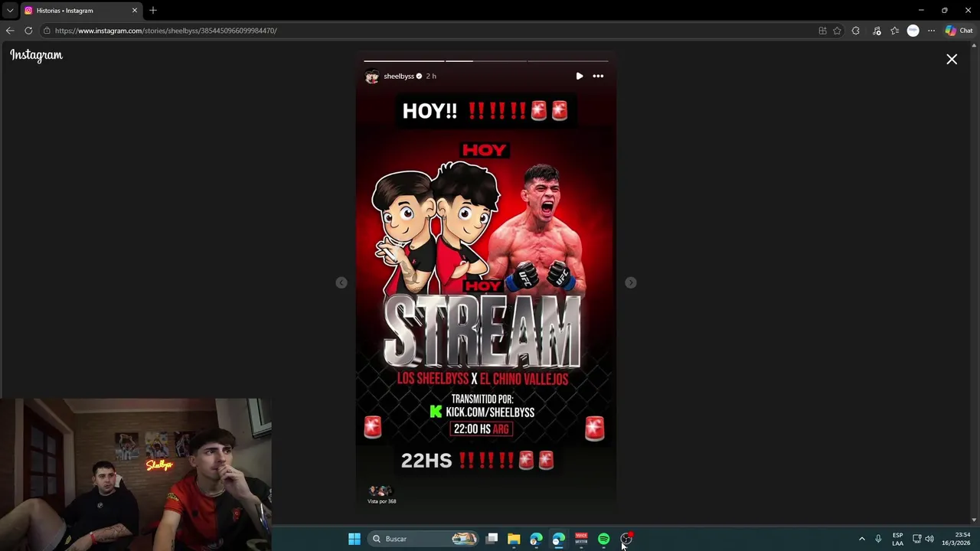Screen dimensions: 980x551
Task: Click the '2 h' story timestamp
Action: (431, 76)
